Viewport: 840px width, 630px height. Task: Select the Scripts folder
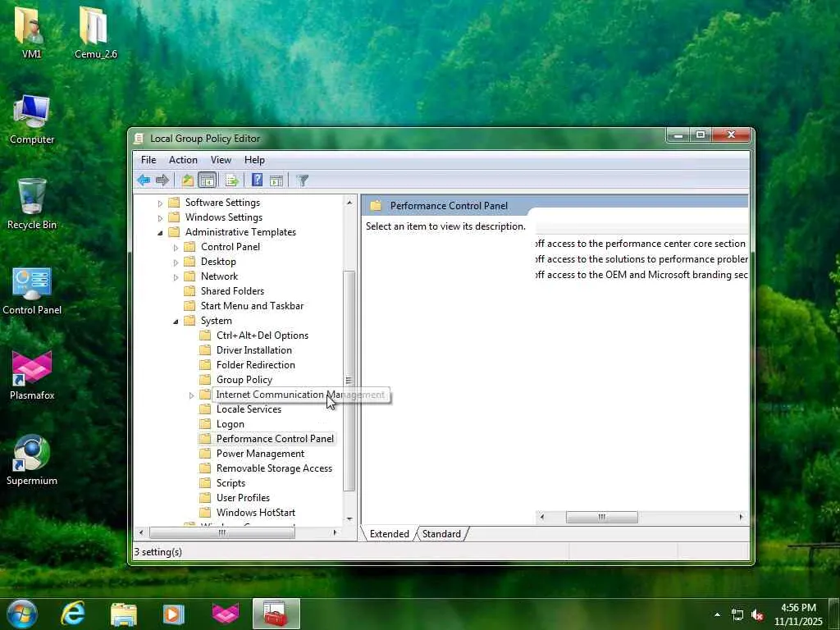click(x=231, y=482)
